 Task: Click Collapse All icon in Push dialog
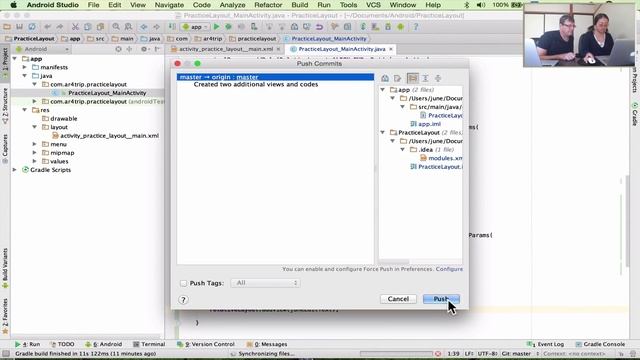(x=438, y=78)
